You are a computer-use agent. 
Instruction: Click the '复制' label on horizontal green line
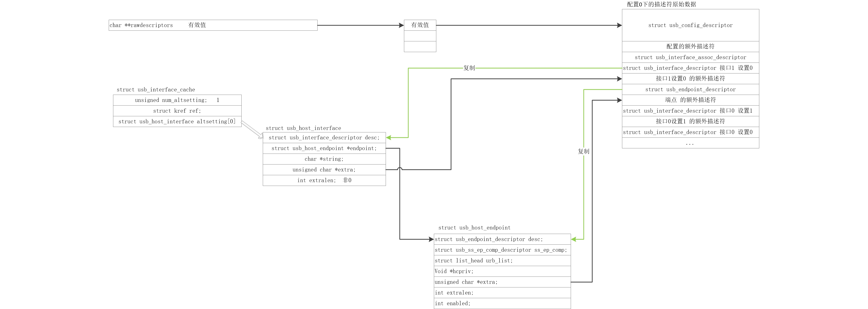(x=469, y=68)
